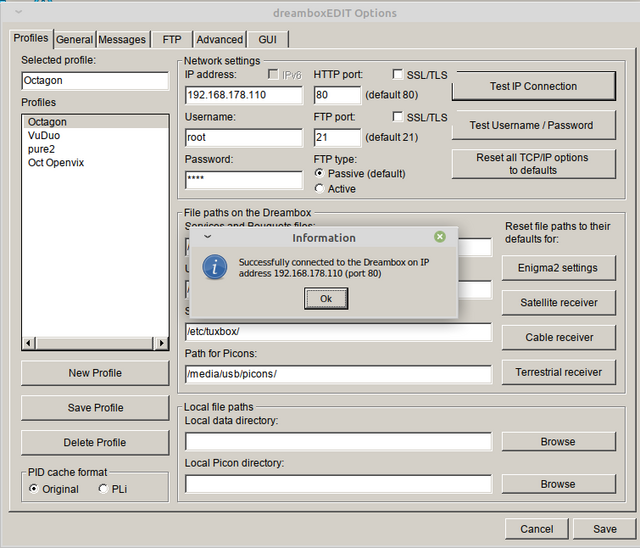The height and width of the screenshot is (548, 640).
Task: Click the Selected profile name field
Action: coord(95,80)
